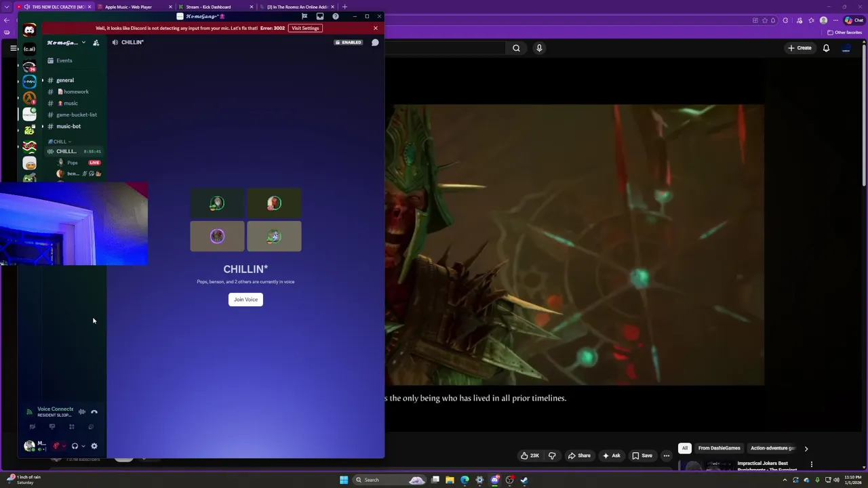Open Discord inbox icon in title bar

point(320,16)
